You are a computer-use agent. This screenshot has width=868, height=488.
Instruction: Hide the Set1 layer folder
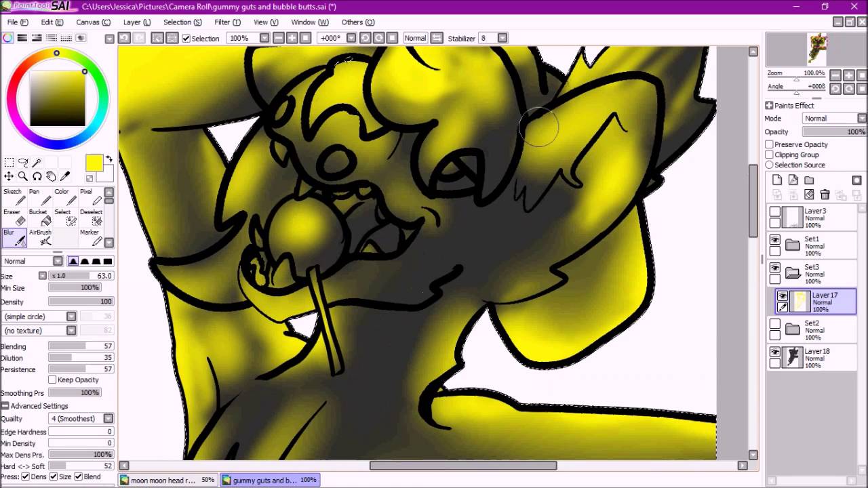pyautogui.click(x=775, y=239)
